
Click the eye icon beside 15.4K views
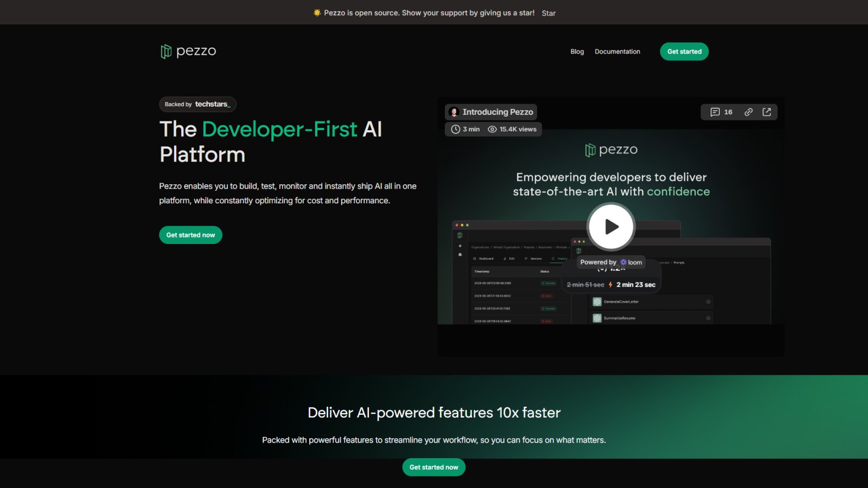point(492,129)
